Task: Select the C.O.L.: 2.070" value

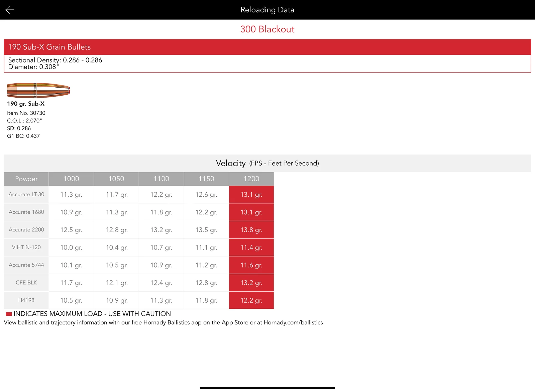Action: 24,121
